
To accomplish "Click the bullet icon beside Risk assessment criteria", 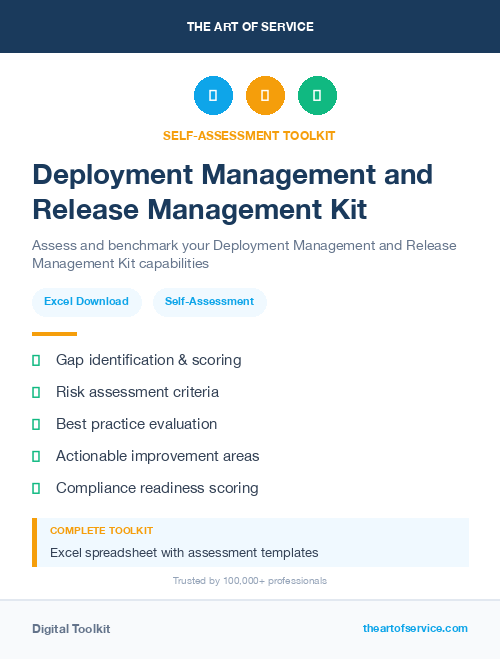I will pos(36,393).
